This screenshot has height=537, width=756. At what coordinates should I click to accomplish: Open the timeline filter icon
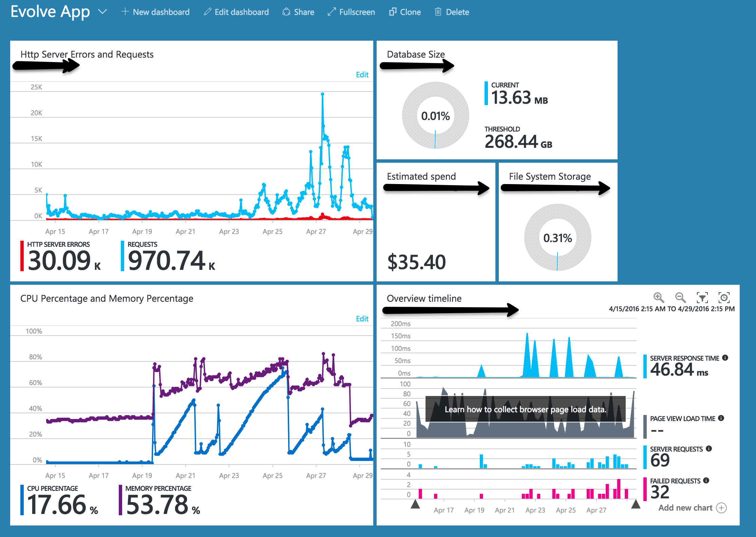[702, 298]
